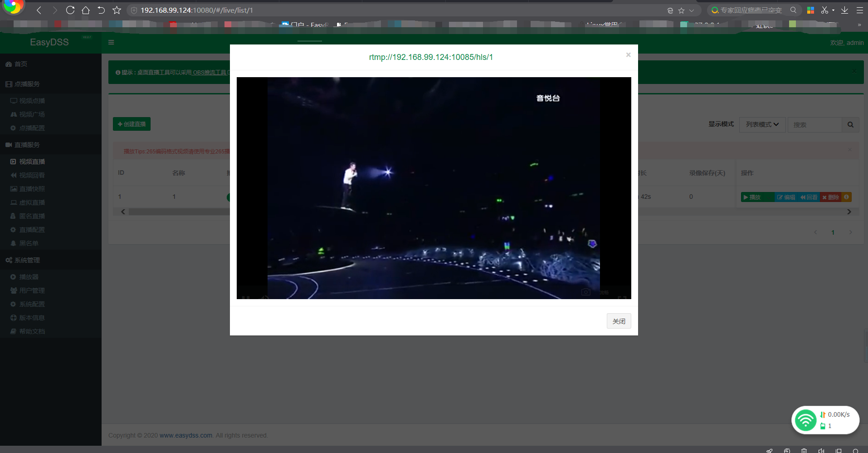The image size is (868, 453).
Task: Click the browser undo close-tab icon
Action: click(101, 10)
